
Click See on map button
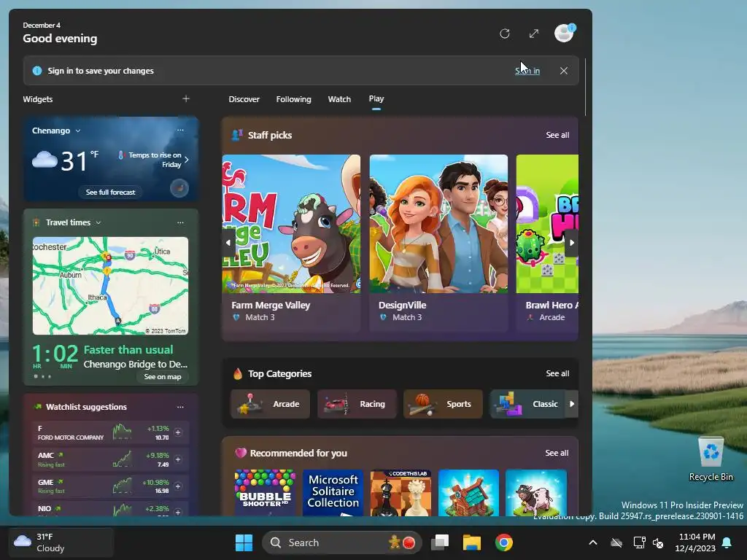point(163,377)
